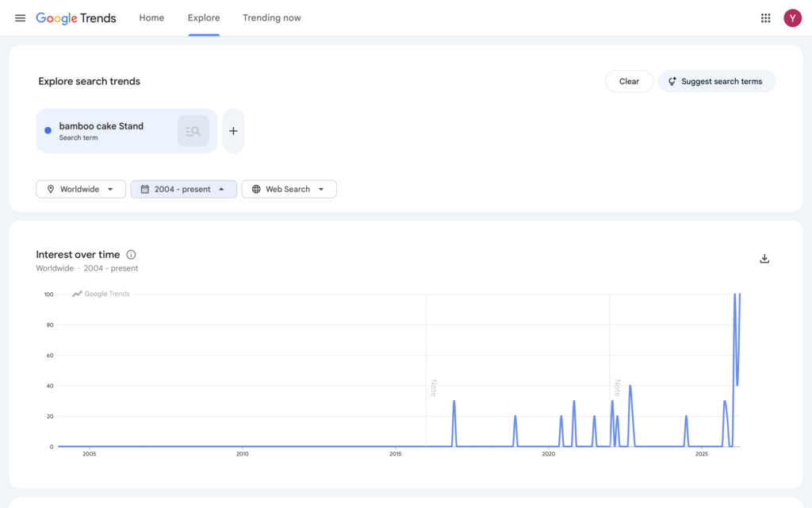Switch to the Trending now tab
The image size is (812, 508).
pos(271,18)
